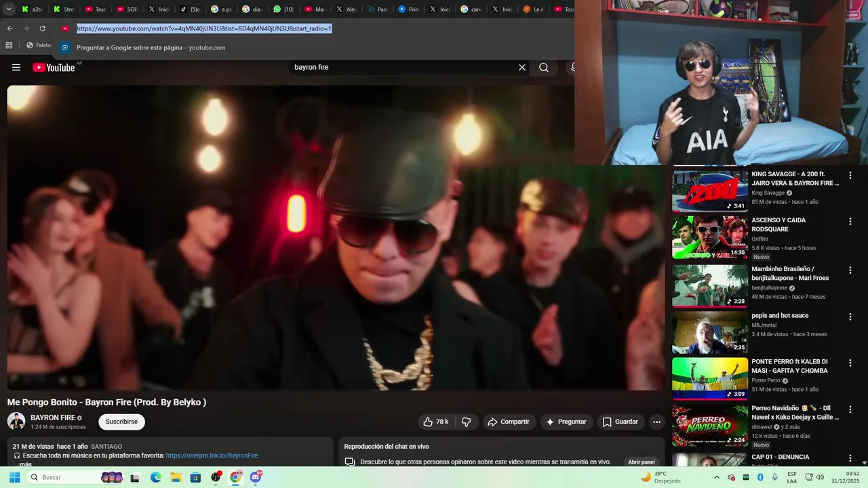Click the live chat replay icon
This screenshot has height=488, width=868.
[x=350, y=462]
